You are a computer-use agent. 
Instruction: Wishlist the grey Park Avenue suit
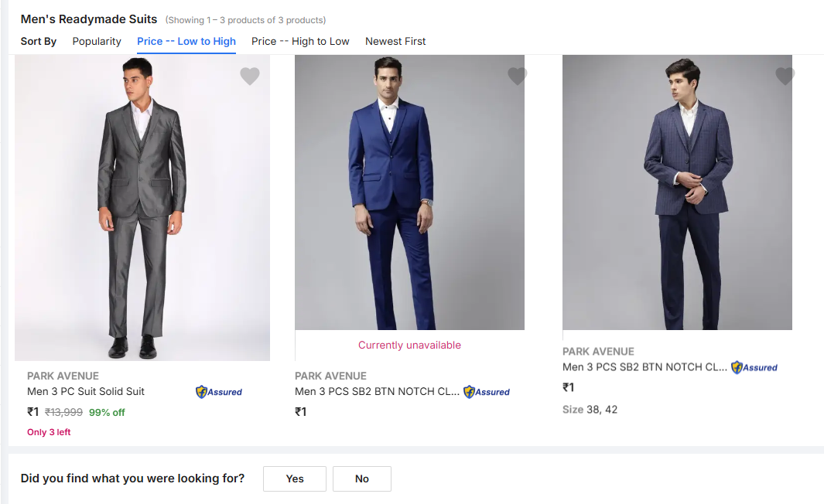pyautogui.click(x=249, y=77)
